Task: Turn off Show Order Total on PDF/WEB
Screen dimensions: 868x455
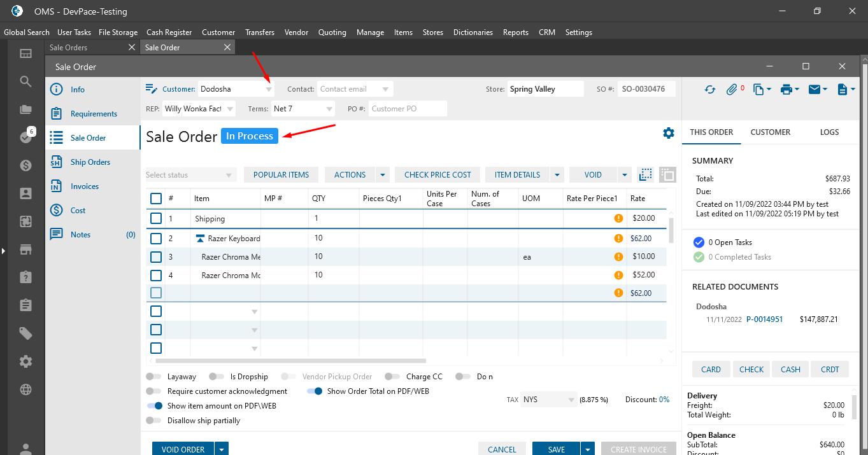Action: coord(315,391)
